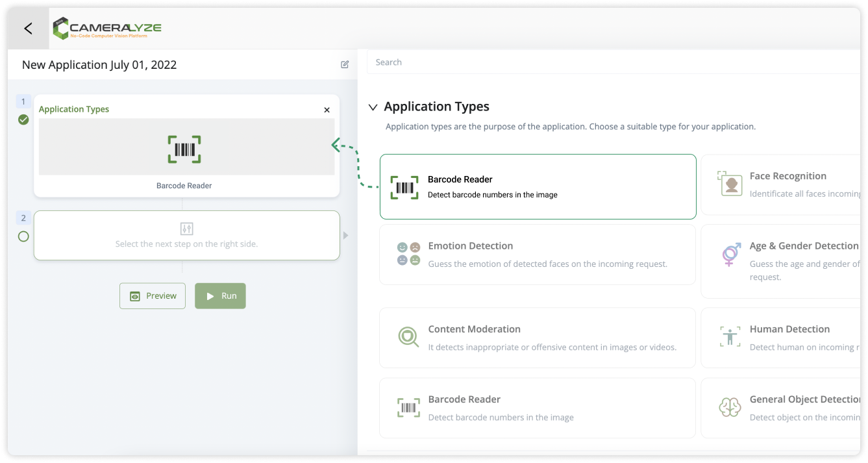
Task: Remove the selected Barcode Reader step
Action: pyautogui.click(x=327, y=110)
